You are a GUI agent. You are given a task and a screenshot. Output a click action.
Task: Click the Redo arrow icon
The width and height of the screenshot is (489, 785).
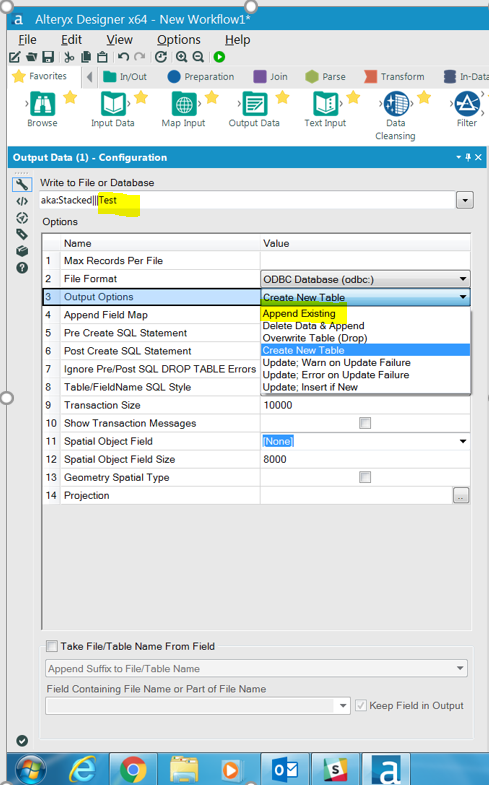pyautogui.click(x=140, y=57)
